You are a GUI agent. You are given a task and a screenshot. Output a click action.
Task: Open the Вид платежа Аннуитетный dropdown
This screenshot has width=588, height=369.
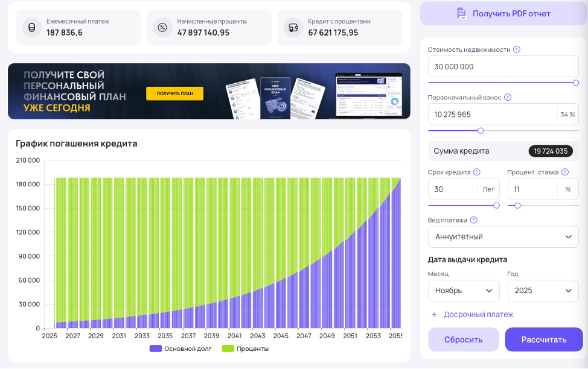[503, 237]
